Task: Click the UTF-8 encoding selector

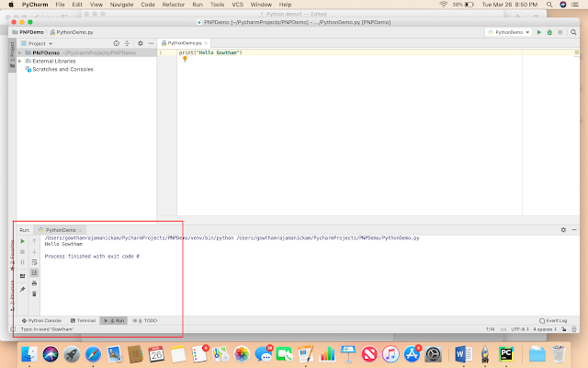Action: click(520, 329)
